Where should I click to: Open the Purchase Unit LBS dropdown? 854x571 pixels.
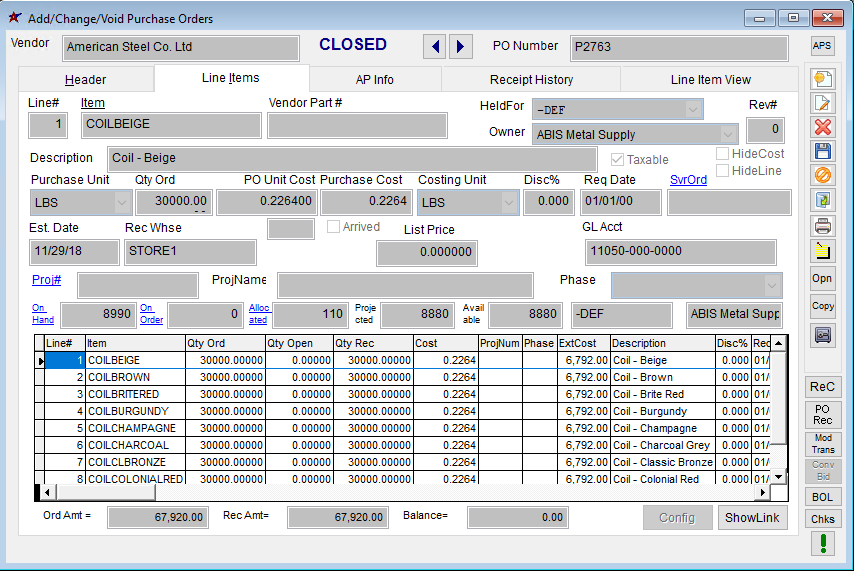click(x=122, y=202)
